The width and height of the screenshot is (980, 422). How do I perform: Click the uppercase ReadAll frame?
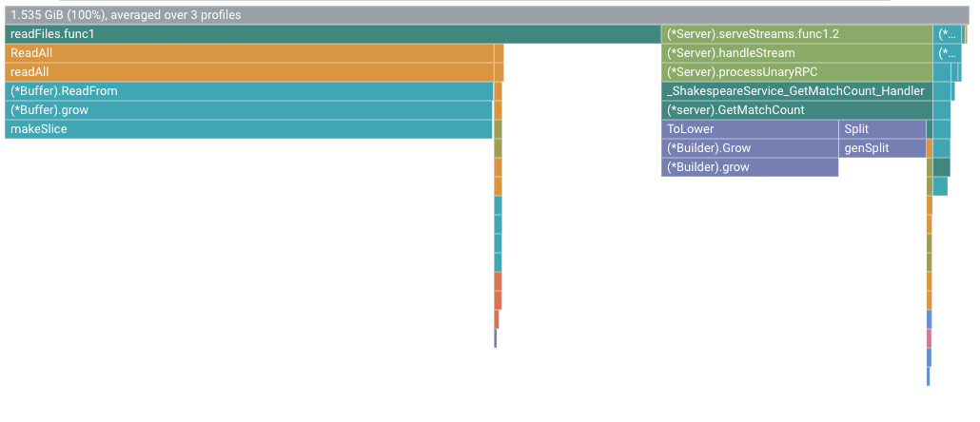249,53
